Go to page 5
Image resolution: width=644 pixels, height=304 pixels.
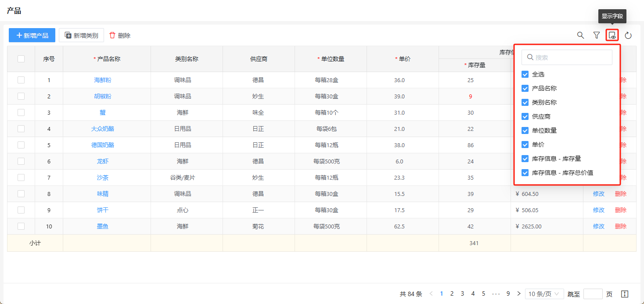pyautogui.click(x=483, y=294)
